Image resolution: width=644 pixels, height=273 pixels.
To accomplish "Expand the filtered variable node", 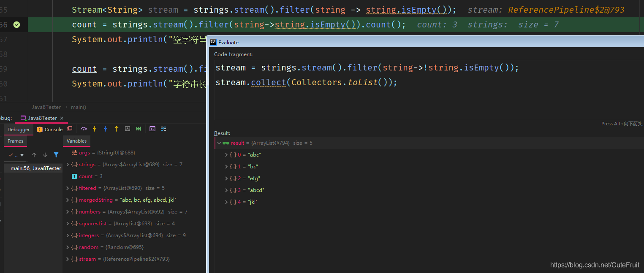I will click(x=68, y=188).
